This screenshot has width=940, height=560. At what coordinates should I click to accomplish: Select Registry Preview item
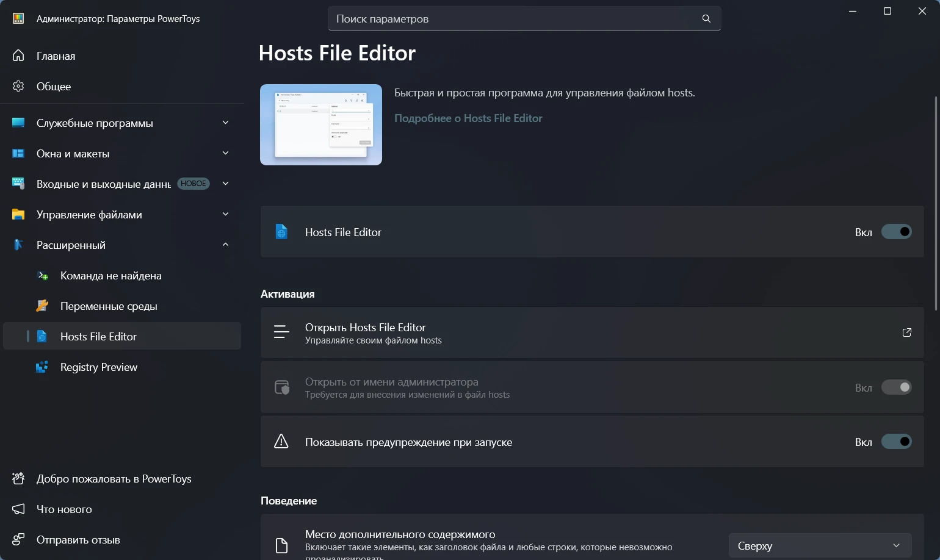122,367
